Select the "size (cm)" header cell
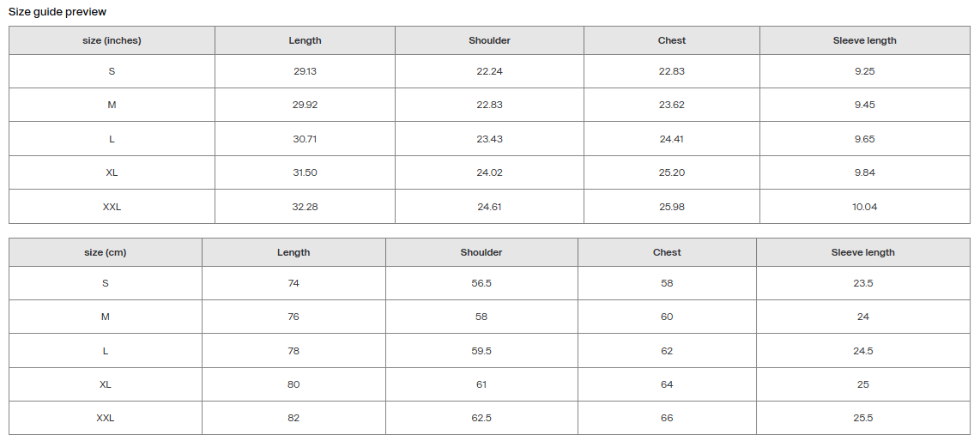This screenshot has width=980, height=447. click(x=106, y=252)
